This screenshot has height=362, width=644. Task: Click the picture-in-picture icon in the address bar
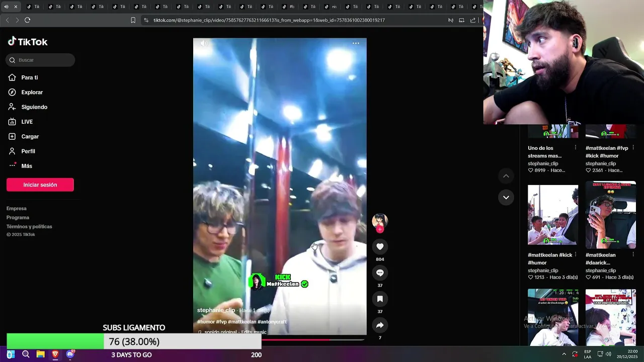pyautogui.click(x=461, y=20)
